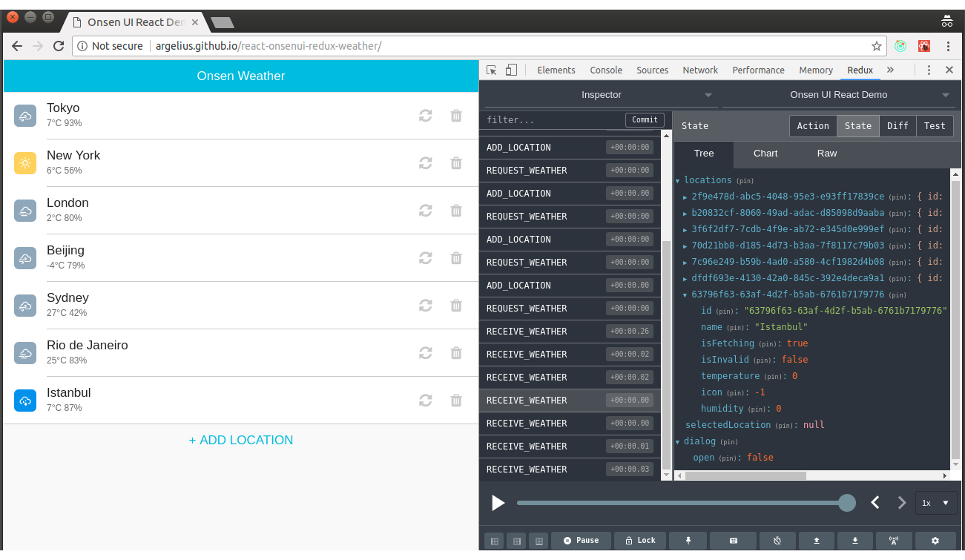The height and width of the screenshot is (560, 965).
Task: Switch to the Chart tab
Action: pyautogui.click(x=765, y=154)
